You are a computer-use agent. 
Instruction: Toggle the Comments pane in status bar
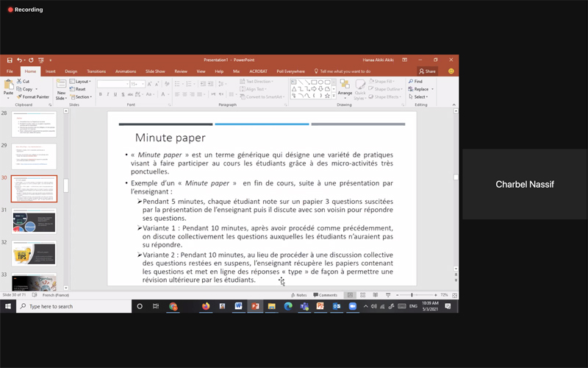[x=326, y=294]
